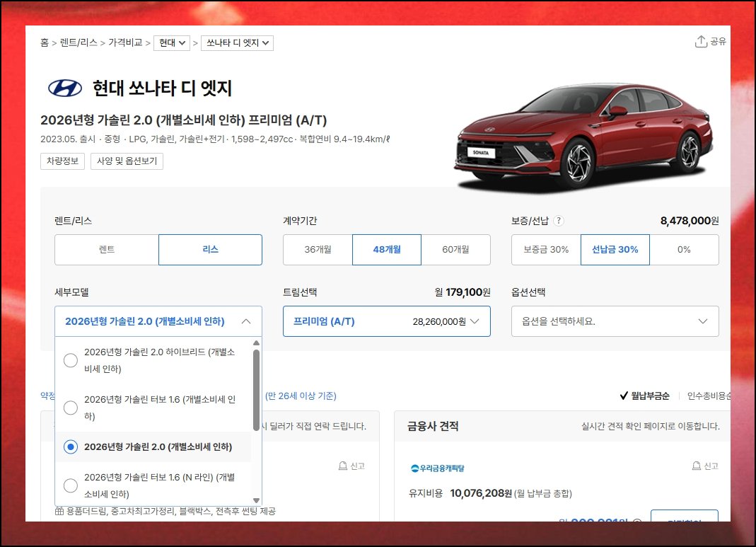
Task: Select 2026년형 가솔린 2.0 하이브리드 radio option
Action: tap(71, 360)
